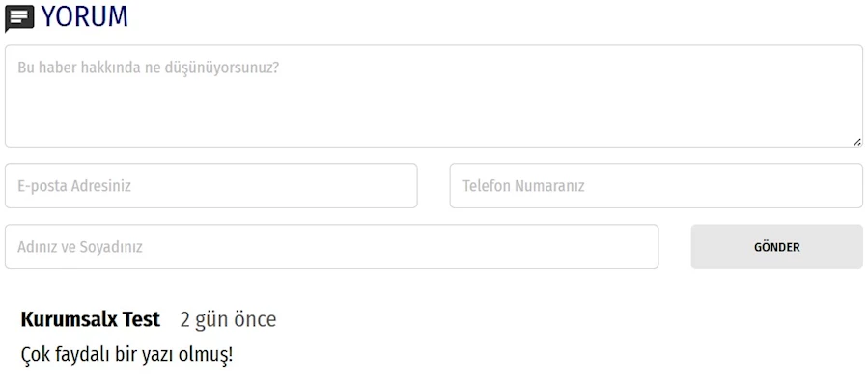Viewport: 868px width, 382px height.
Task: Click the GÖNDER label text
Action: click(x=776, y=247)
